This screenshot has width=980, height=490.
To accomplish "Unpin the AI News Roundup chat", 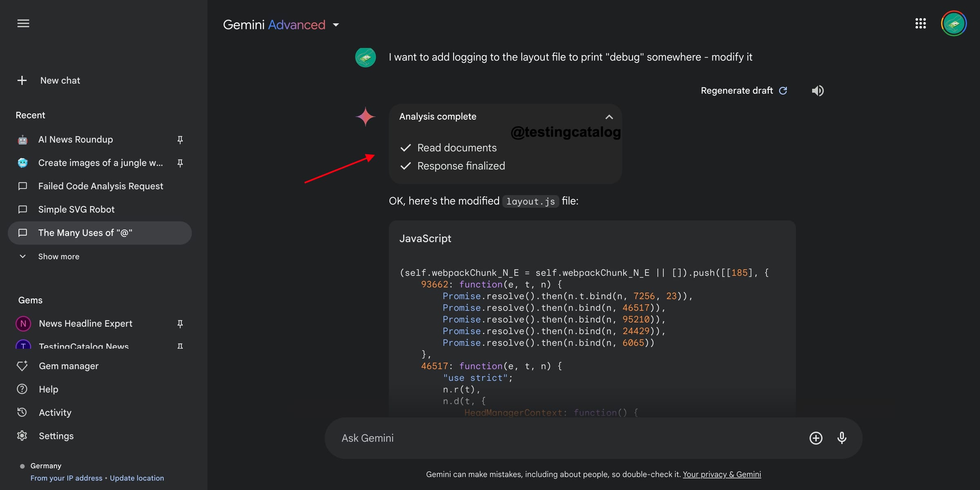I will 180,140.
